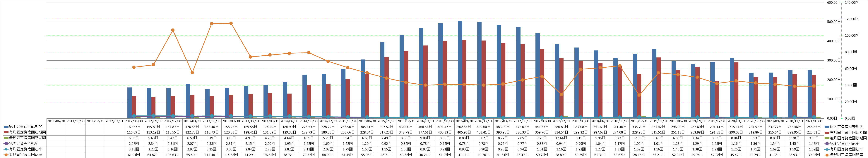Click the 3.42日 cell
Viewport: 868px width, 158px height.
(173, 138)
